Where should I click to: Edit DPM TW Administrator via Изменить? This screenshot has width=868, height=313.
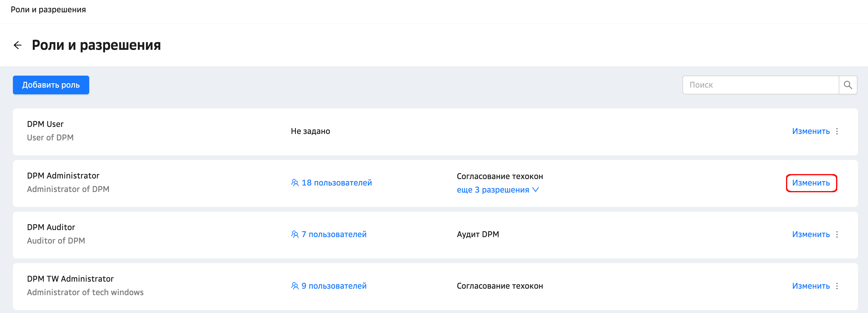tap(810, 286)
